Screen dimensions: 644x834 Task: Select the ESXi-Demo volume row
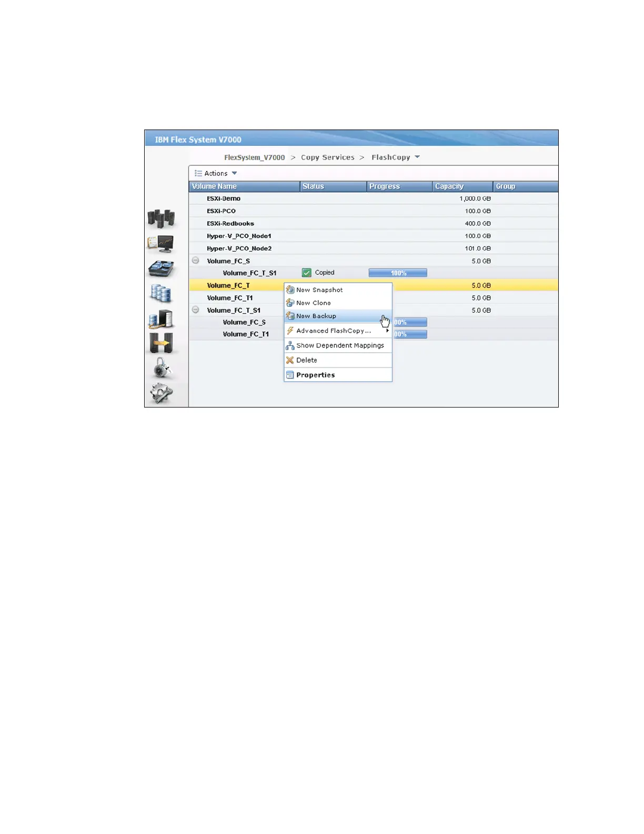374,198
